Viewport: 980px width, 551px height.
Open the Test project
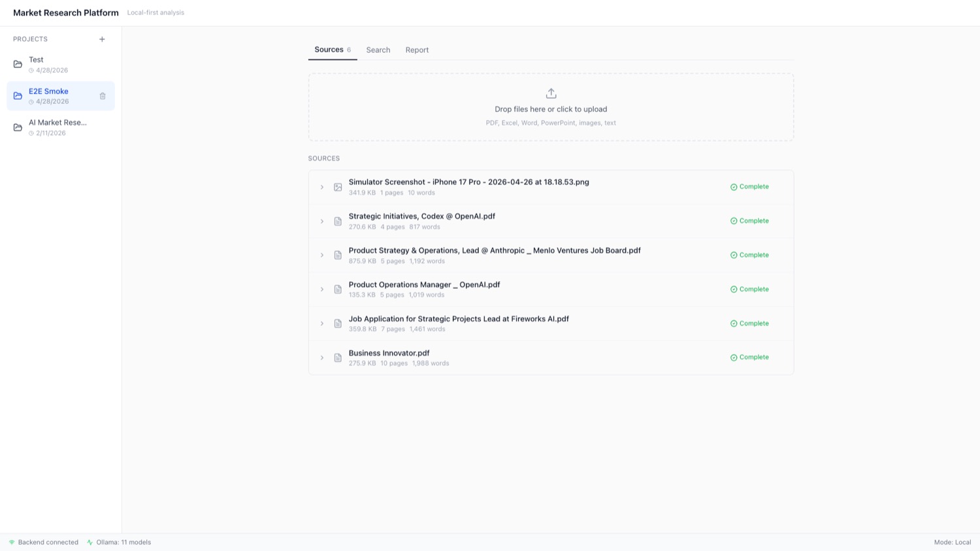click(61, 64)
